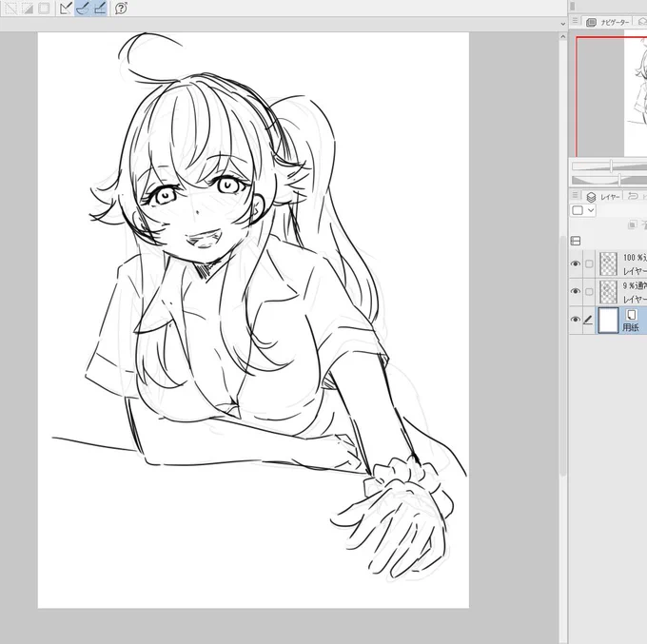The height and width of the screenshot is (644, 647).
Task: Click the pen editing icon on 用紙
Action: click(x=588, y=320)
